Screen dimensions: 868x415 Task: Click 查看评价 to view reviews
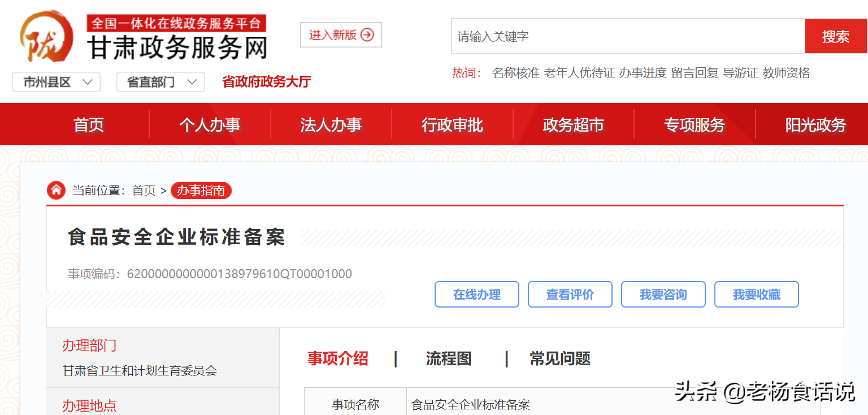coord(570,295)
